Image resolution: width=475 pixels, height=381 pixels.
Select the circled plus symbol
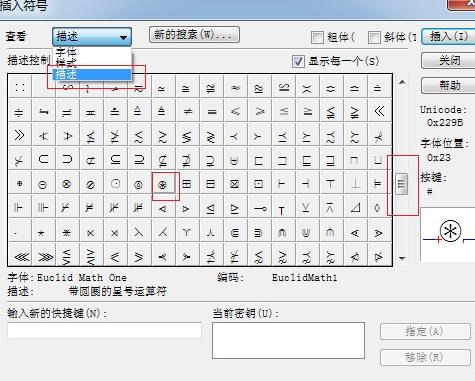(20, 183)
